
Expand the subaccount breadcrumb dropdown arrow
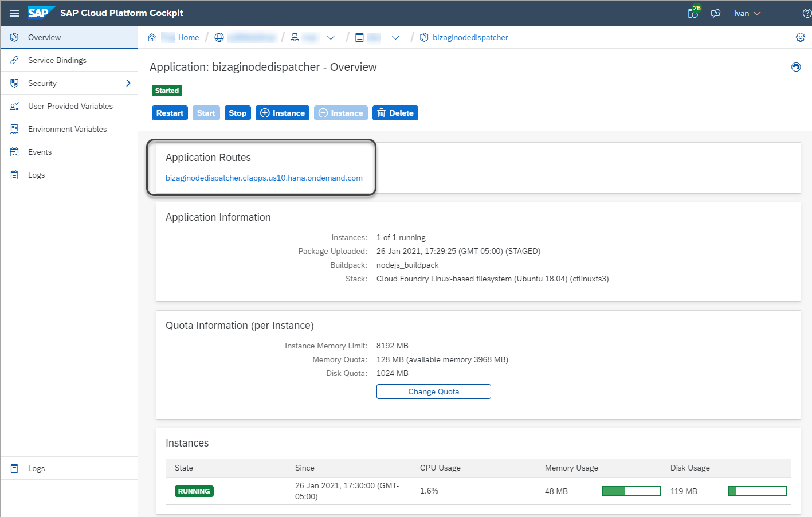pos(331,37)
